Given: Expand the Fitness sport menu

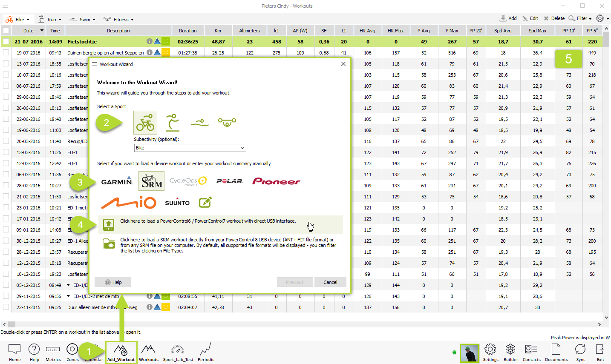Looking at the screenshot, I should tap(119, 20).
